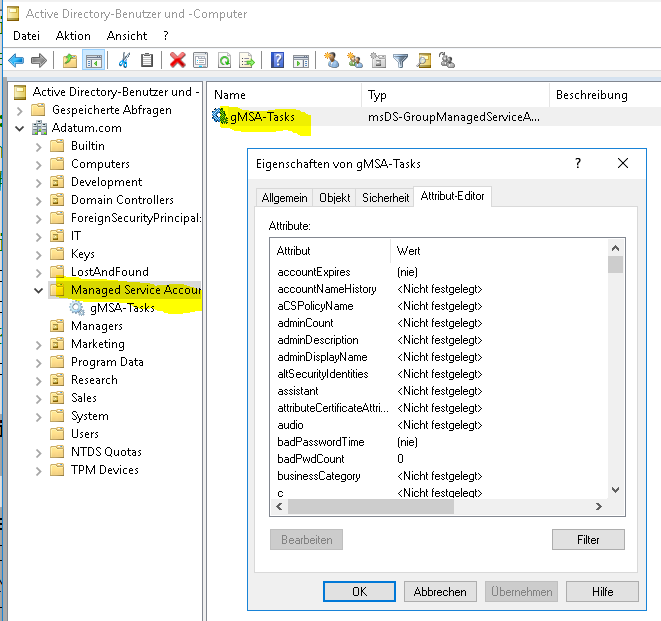Switch to the Sicherheit tab
This screenshot has height=621, width=661.
385,197
